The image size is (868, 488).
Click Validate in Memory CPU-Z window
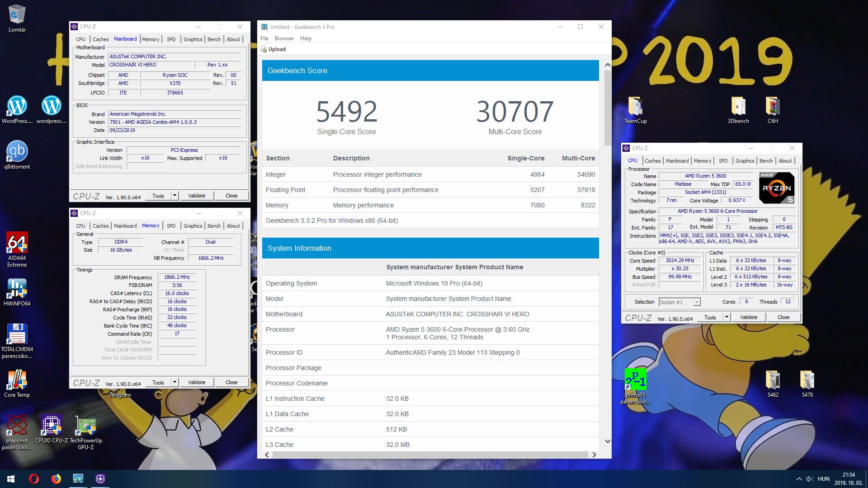click(x=197, y=382)
